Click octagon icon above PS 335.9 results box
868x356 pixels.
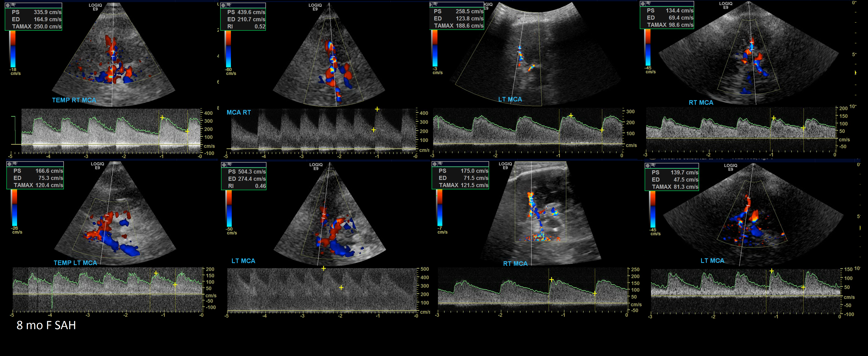click(8, 5)
